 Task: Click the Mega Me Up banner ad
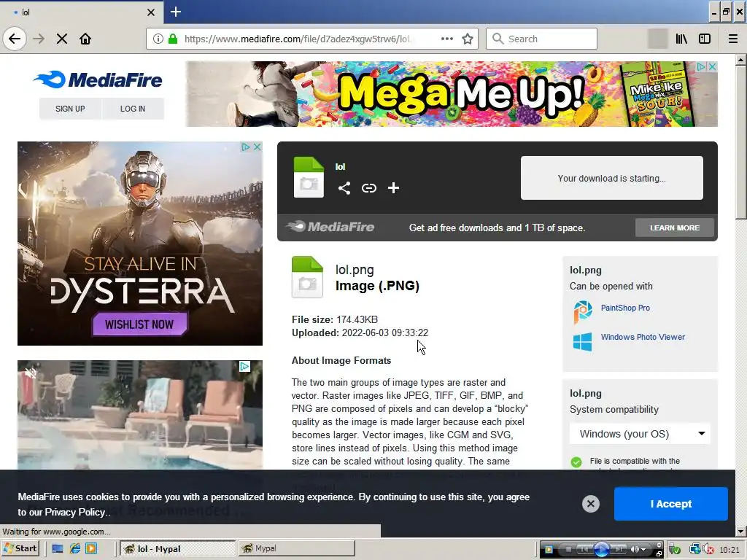click(451, 94)
